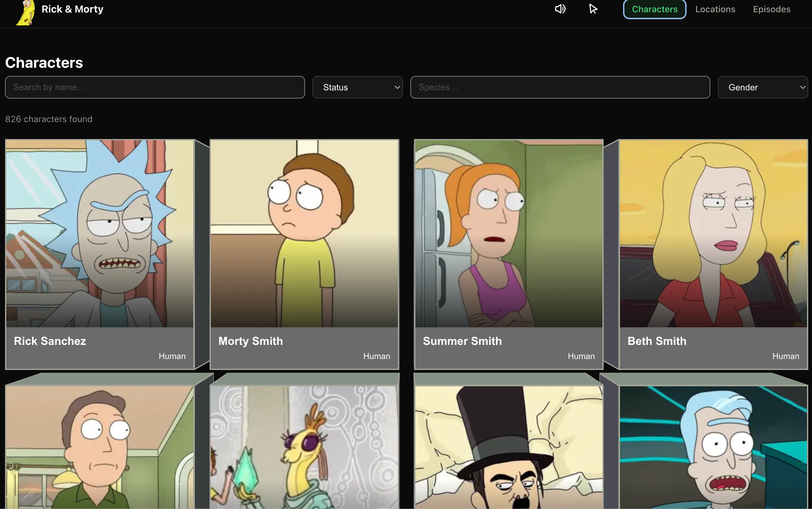Click Human species text on Rick's card
The image size is (812, 509).
172,356
